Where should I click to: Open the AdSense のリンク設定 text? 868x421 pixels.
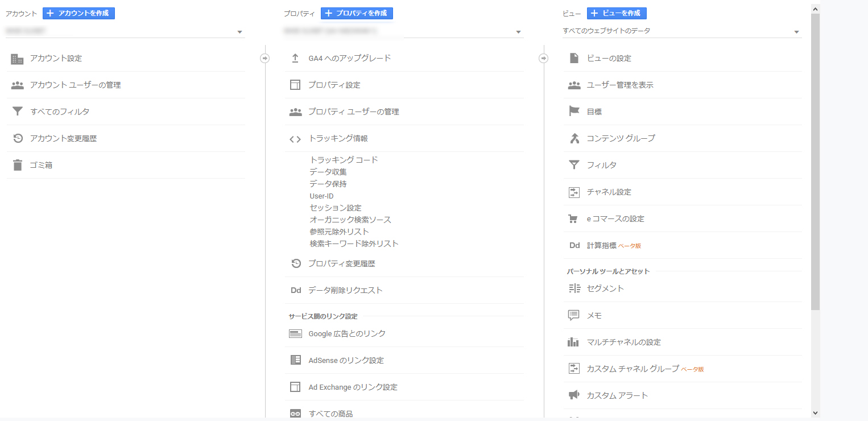(x=346, y=360)
